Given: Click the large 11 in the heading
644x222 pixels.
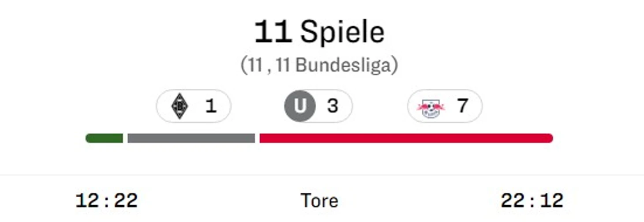Looking at the screenshot, I should pos(273,32).
